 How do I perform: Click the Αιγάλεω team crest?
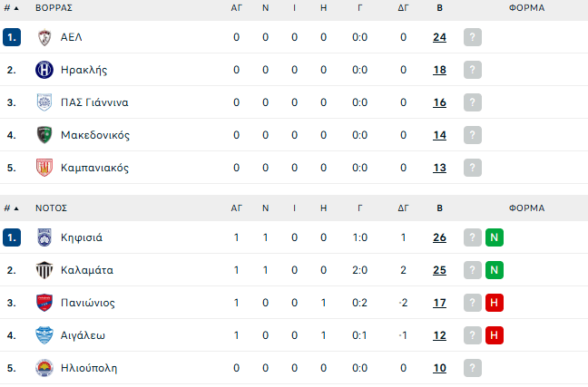[44, 335]
